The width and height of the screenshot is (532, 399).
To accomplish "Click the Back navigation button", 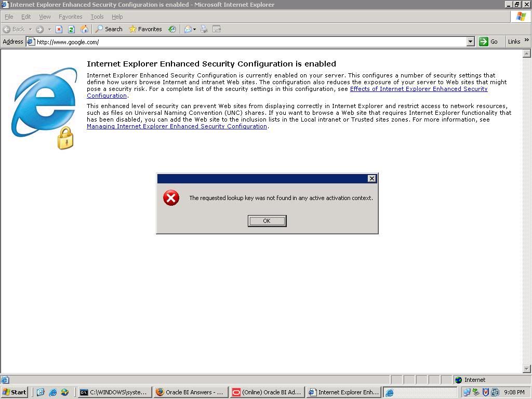I will pos(14,29).
